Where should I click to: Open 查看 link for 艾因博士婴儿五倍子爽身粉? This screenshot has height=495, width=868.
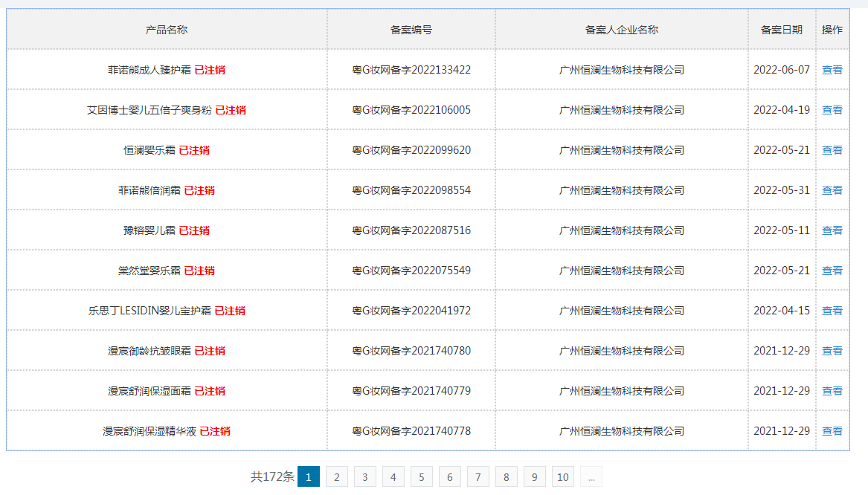point(832,110)
